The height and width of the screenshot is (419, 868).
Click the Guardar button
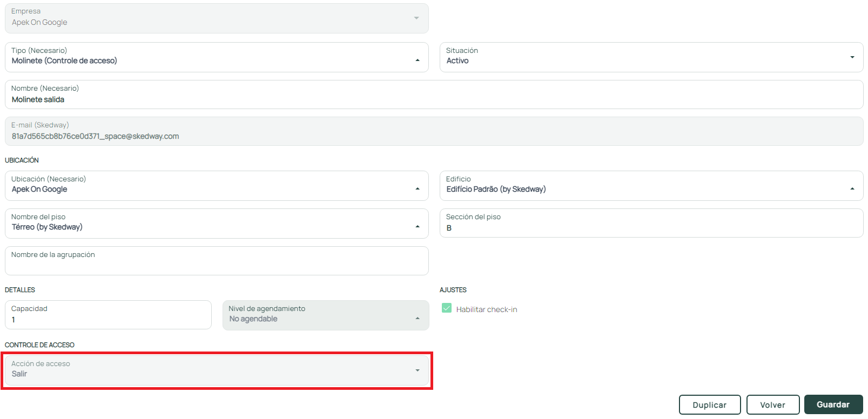tap(833, 404)
